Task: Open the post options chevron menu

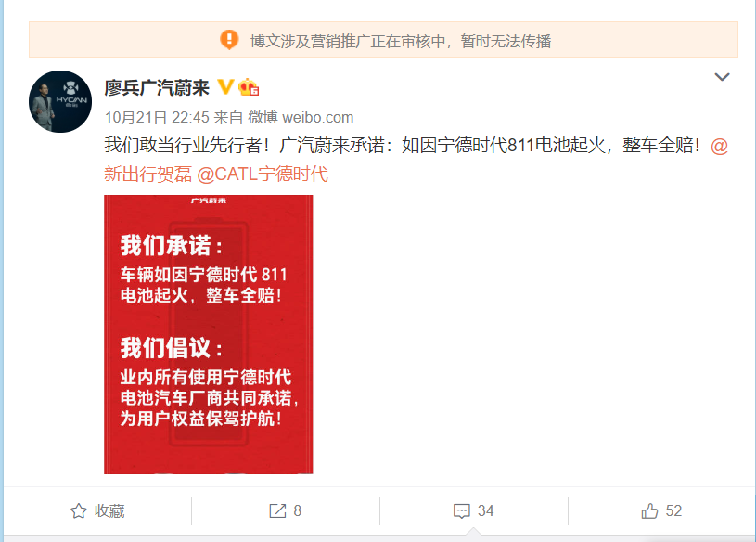Action: point(722,77)
